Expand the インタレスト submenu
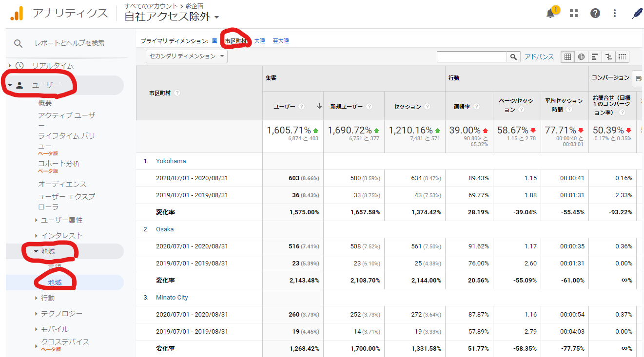Screen dimensions: 644x357 37,236
